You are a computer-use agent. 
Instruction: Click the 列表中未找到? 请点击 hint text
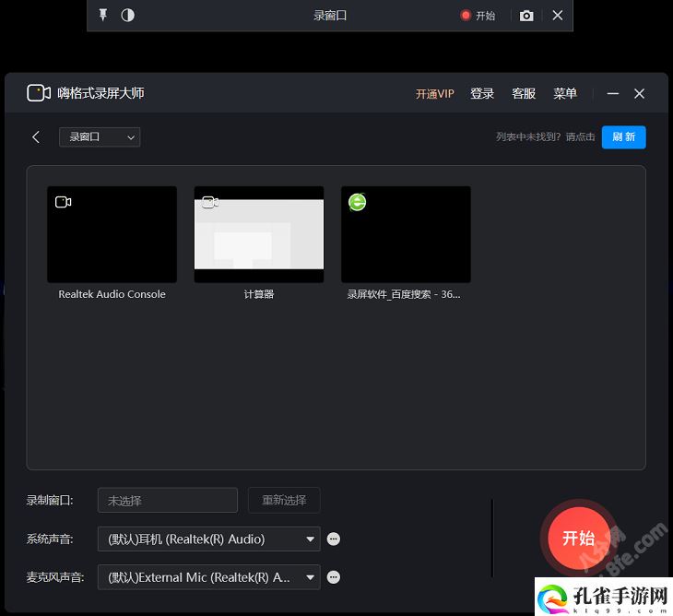pyautogui.click(x=546, y=136)
